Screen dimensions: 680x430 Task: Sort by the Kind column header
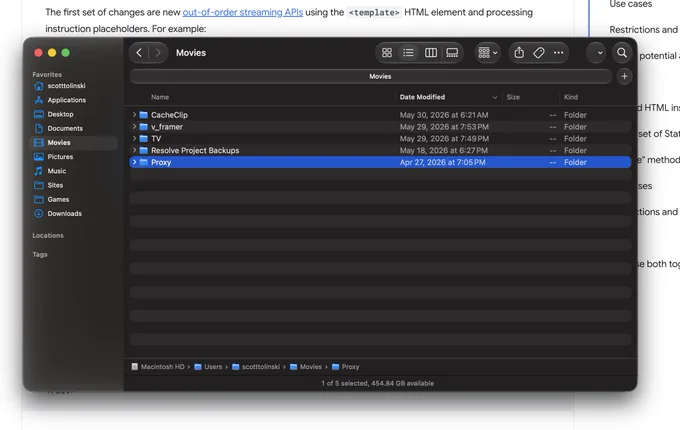pos(571,97)
